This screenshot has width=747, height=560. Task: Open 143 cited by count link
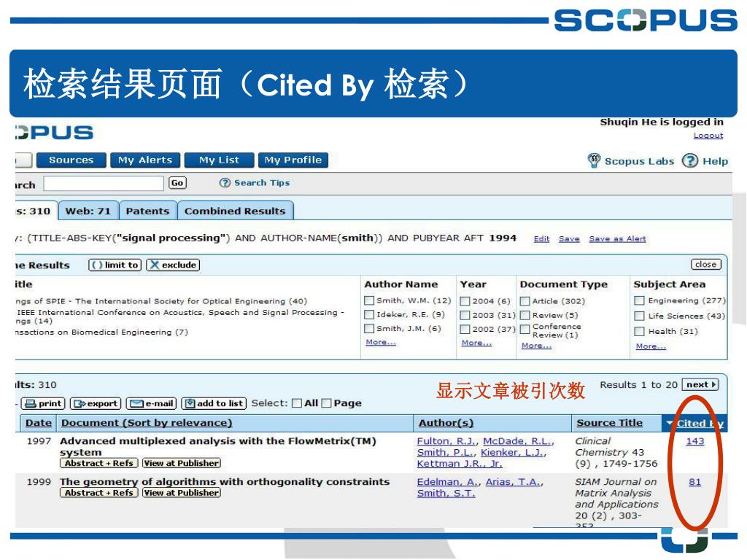(x=694, y=441)
